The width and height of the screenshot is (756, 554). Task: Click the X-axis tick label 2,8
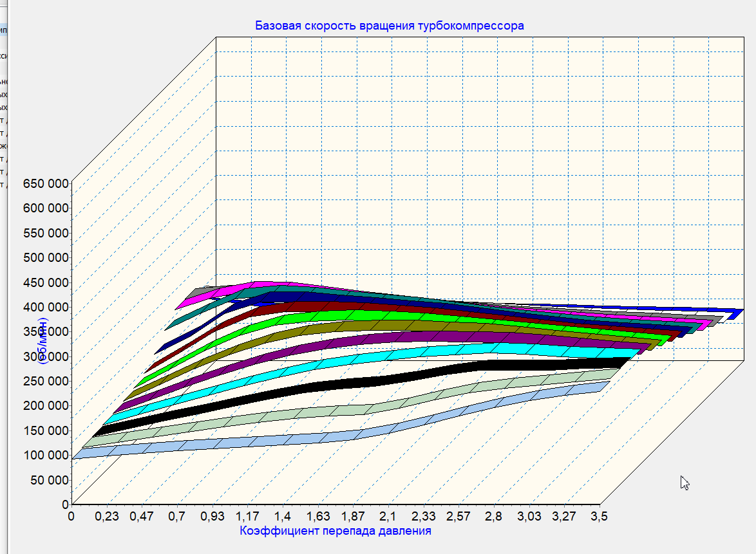493,516
